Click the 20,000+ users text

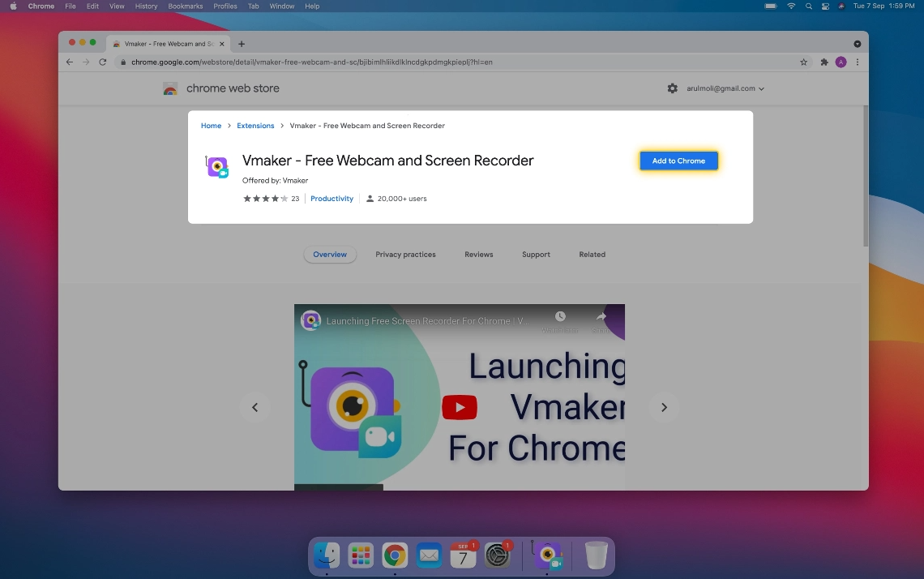tap(402, 199)
